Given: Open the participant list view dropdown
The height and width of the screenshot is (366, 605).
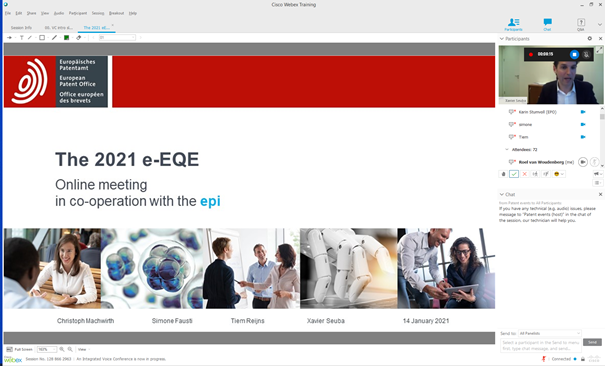Looking at the screenshot, I should (597, 183).
